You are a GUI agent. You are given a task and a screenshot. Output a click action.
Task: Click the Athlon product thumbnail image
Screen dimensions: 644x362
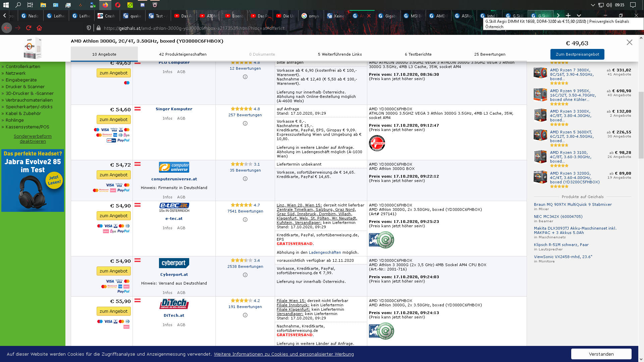tap(32, 48)
